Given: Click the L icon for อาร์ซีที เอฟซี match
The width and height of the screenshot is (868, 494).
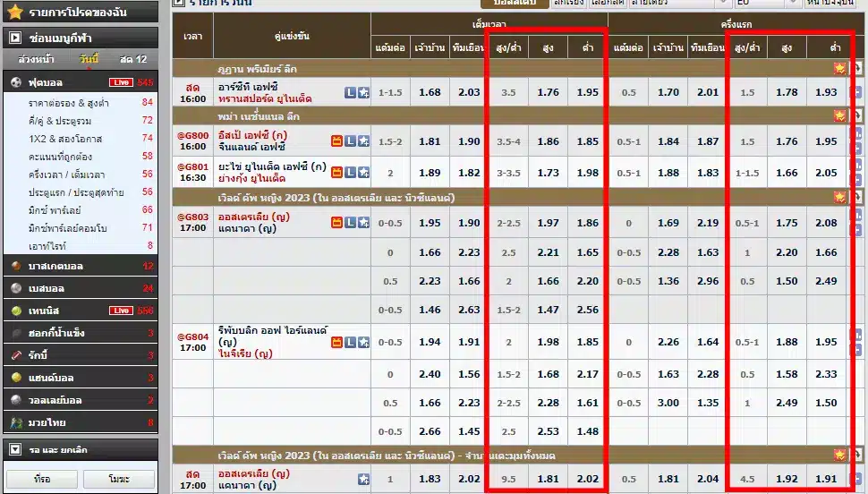Looking at the screenshot, I should click(350, 92).
